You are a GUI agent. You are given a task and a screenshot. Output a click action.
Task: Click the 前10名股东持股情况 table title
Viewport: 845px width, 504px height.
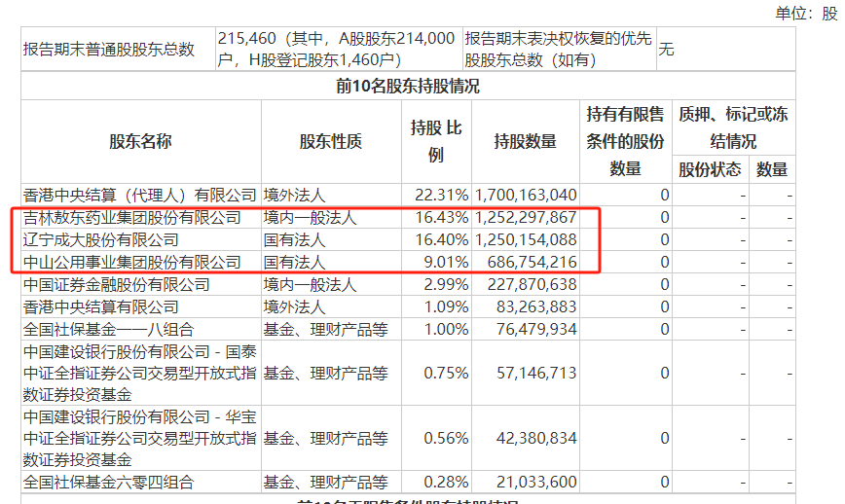pyautogui.click(x=408, y=87)
